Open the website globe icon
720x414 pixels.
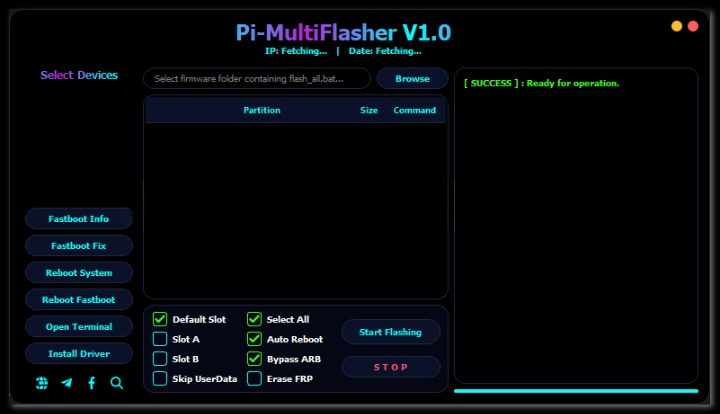click(x=42, y=383)
